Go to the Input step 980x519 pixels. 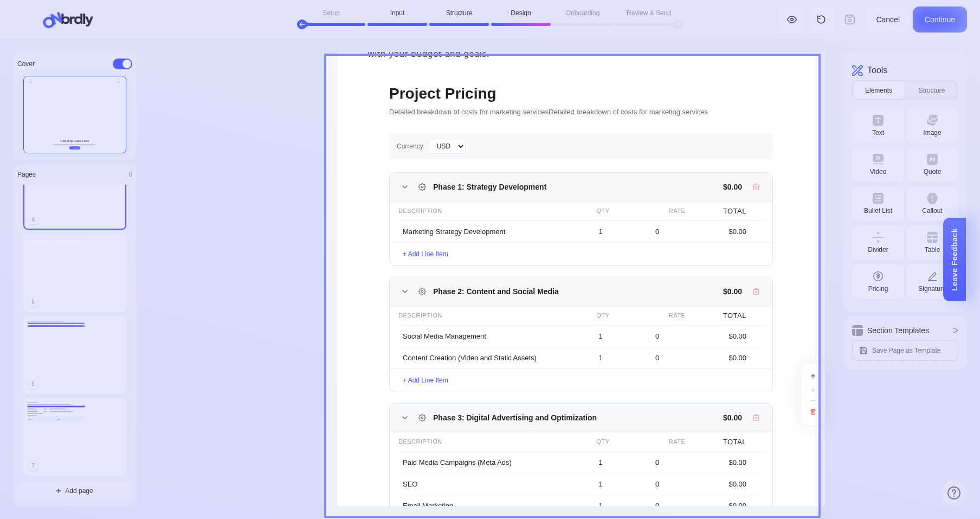pos(397,13)
